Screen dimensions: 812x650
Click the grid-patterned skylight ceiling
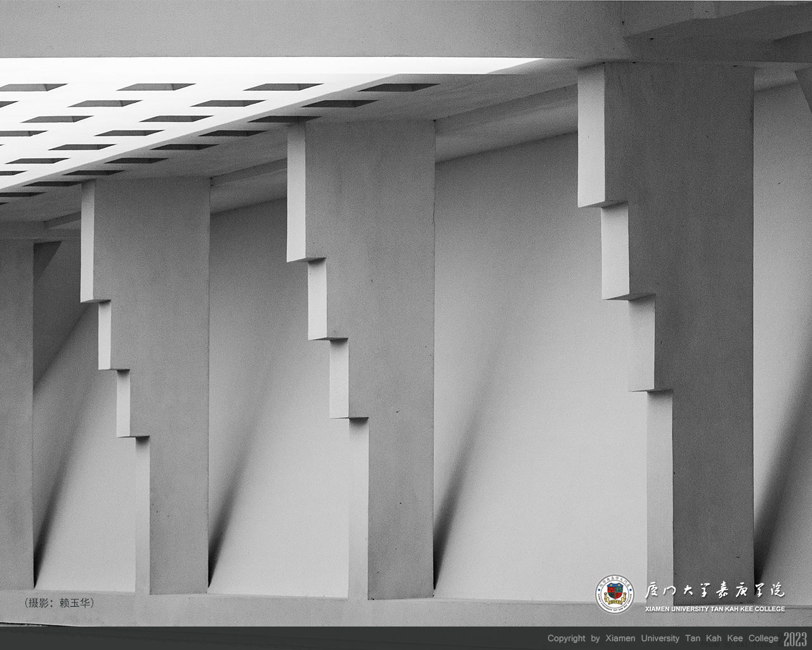(159, 127)
